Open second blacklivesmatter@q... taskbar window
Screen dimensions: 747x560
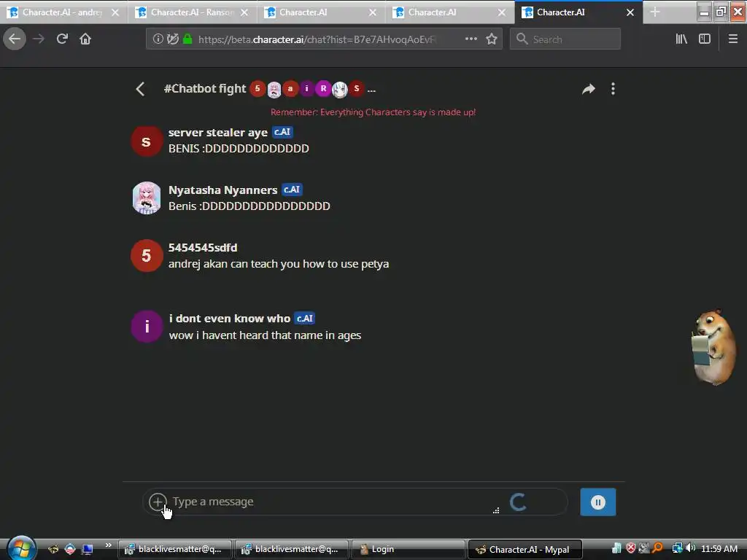point(292,549)
